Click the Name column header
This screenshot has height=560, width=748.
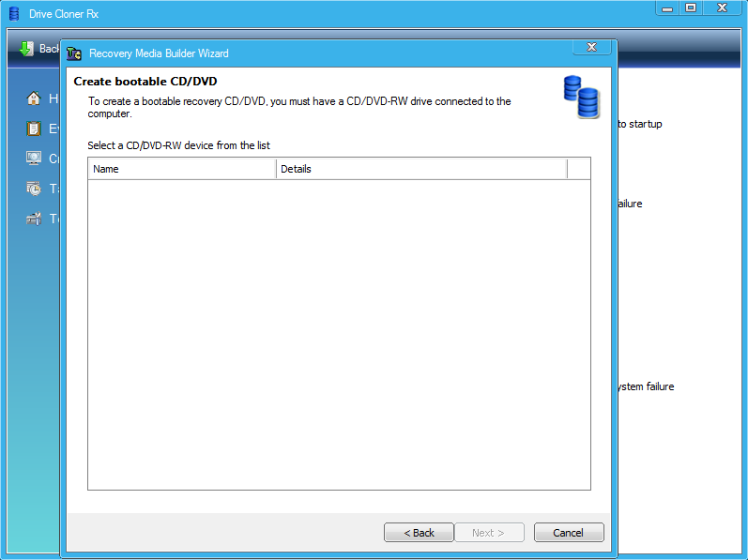point(182,169)
